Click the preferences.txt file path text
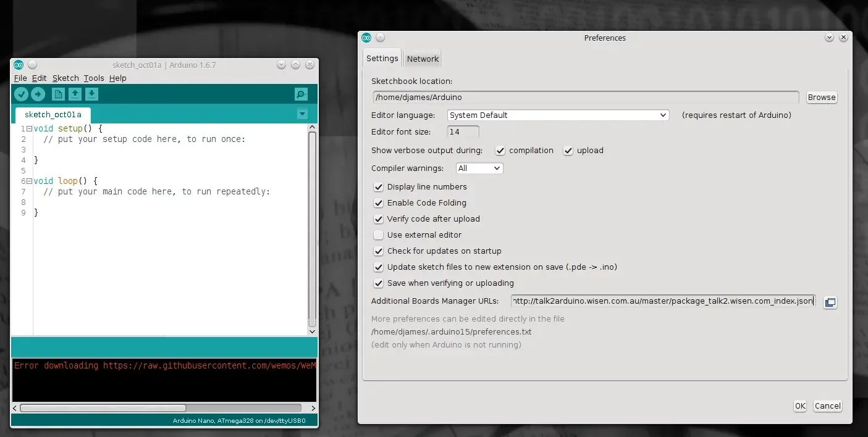 pyautogui.click(x=451, y=332)
